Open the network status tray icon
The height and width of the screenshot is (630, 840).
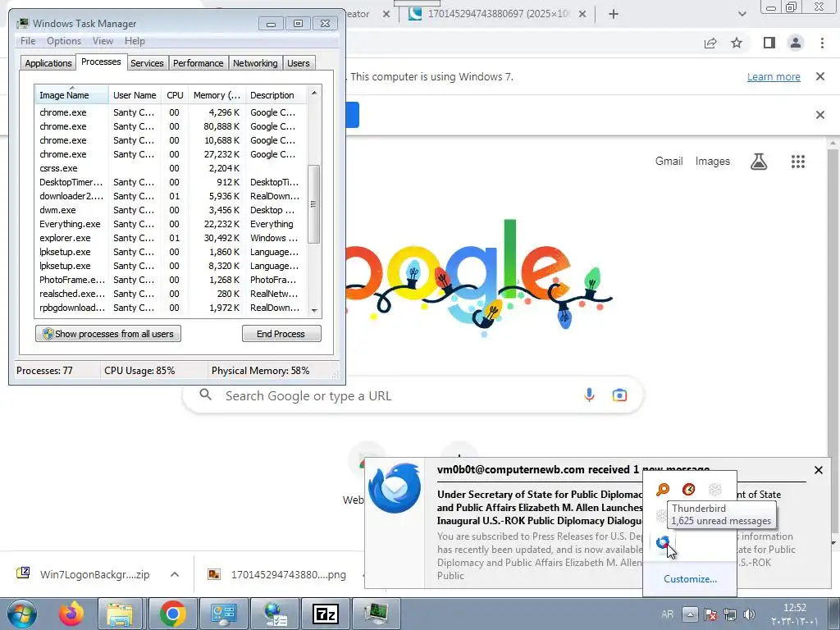click(x=729, y=614)
